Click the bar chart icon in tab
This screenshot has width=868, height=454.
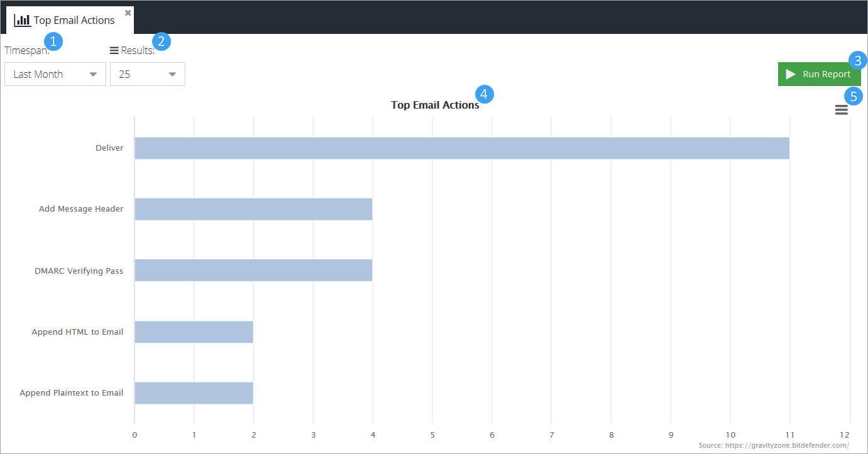point(22,20)
